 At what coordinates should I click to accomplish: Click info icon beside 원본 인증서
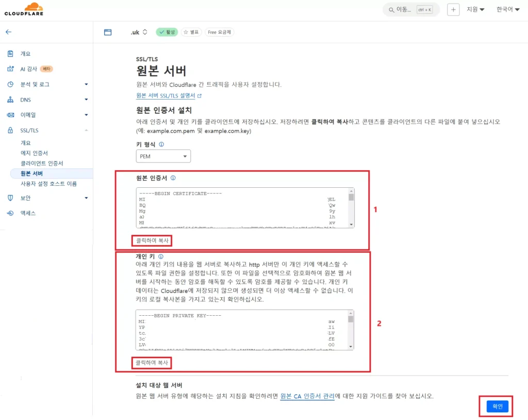pyautogui.click(x=173, y=177)
